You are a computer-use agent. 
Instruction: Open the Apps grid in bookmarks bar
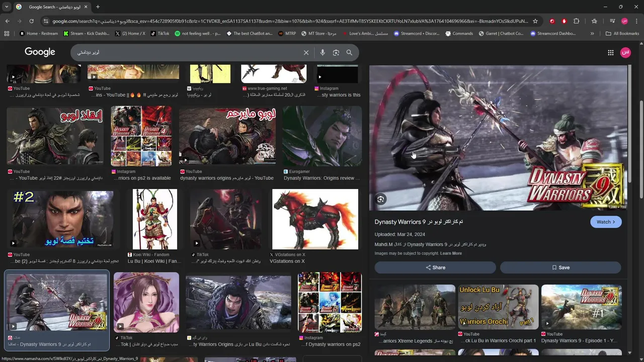point(7,34)
